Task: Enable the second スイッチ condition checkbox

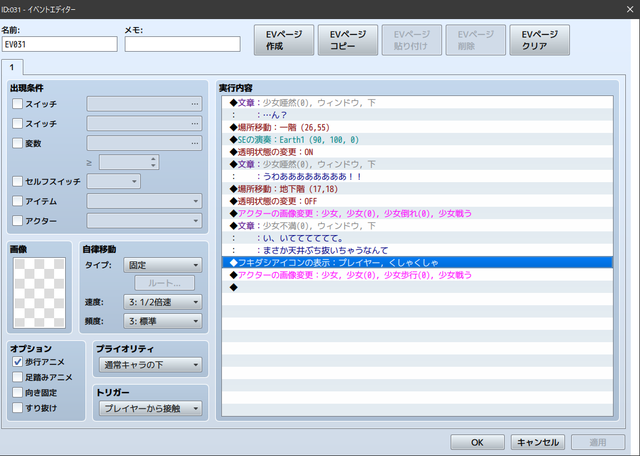Action: [x=17, y=123]
